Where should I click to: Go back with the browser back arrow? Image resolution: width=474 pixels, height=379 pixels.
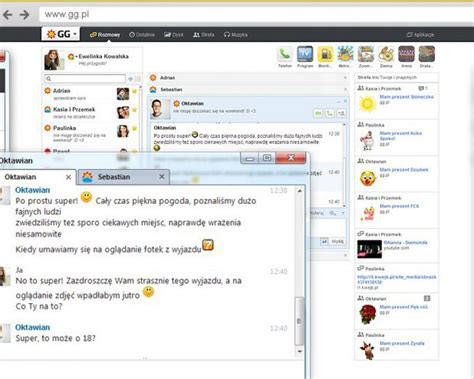click(7, 15)
